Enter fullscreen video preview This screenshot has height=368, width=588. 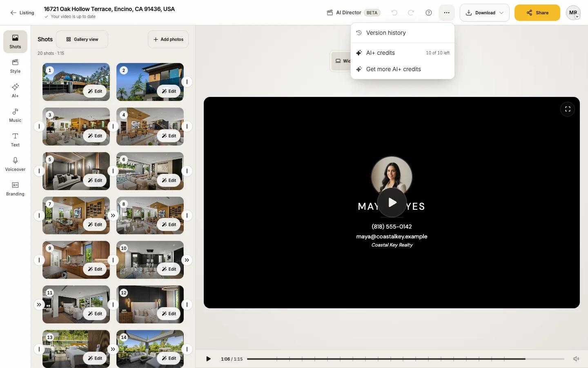tap(568, 109)
